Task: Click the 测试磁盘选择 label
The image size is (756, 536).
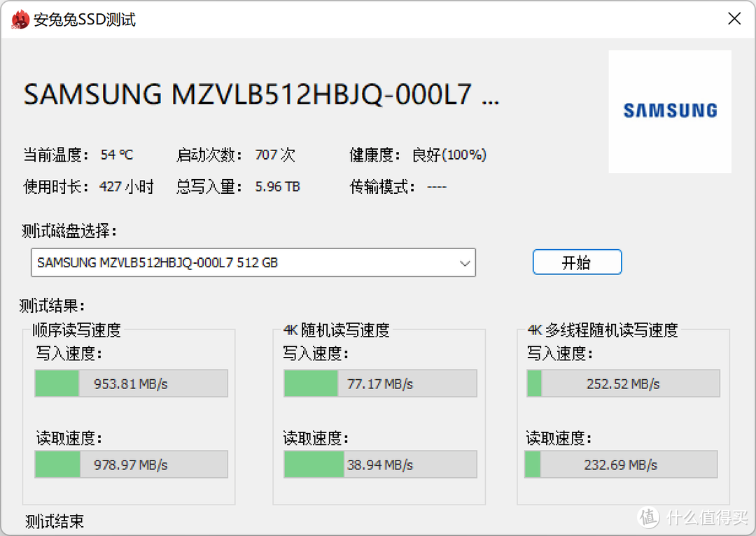Action: (69, 231)
